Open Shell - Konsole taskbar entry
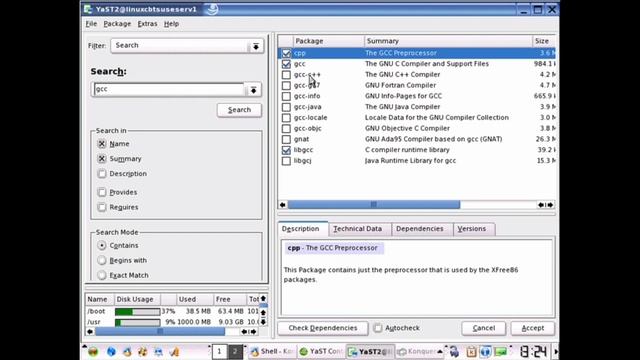 [x=271, y=351]
